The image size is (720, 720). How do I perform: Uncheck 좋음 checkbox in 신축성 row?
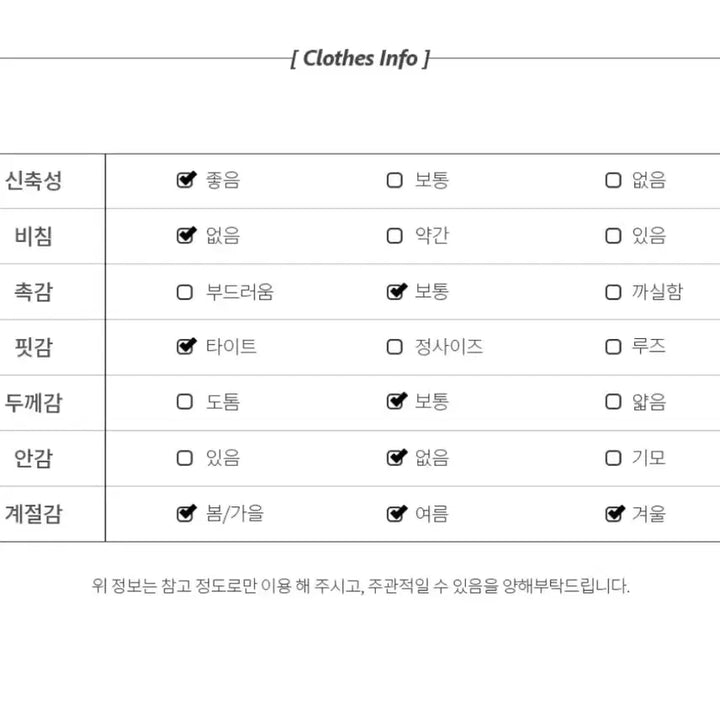(186, 180)
